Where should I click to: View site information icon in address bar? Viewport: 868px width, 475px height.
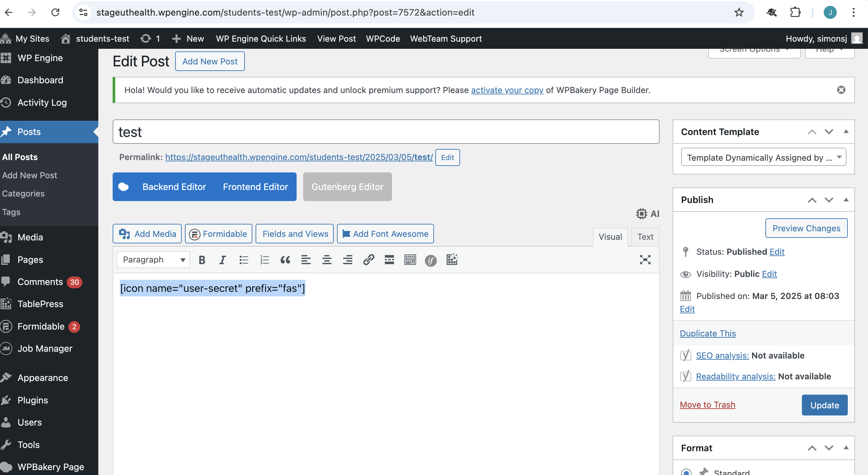(83, 12)
